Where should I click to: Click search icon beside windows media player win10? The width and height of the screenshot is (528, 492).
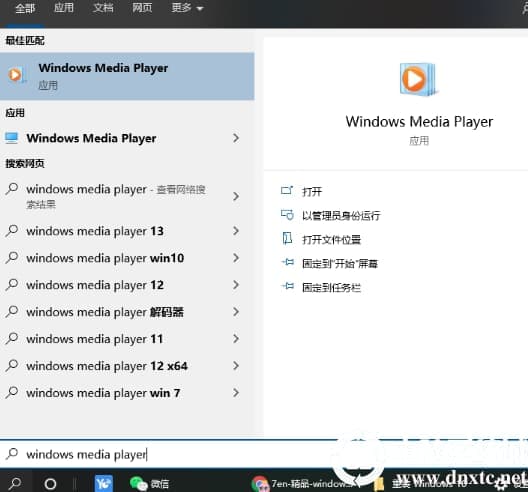(x=12, y=258)
